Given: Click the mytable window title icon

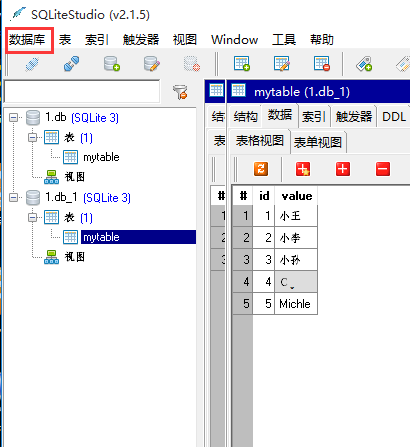Looking at the screenshot, I should click(x=238, y=90).
